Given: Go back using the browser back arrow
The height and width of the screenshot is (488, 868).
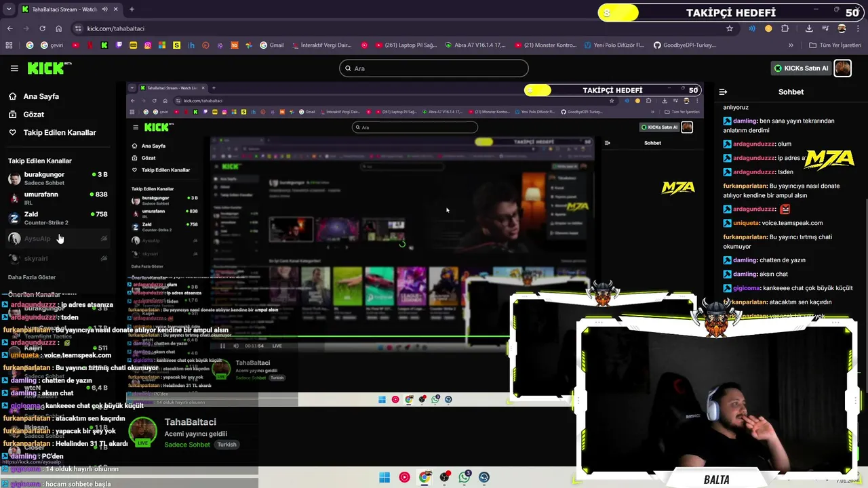Looking at the screenshot, I should [9, 28].
